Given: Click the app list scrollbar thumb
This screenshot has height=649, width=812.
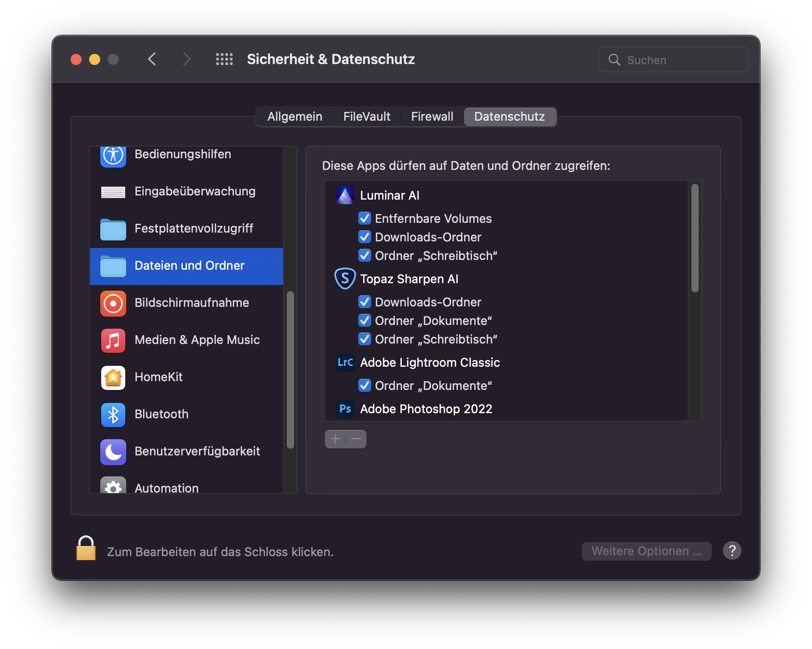Looking at the screenshot, I should point(695,238).
